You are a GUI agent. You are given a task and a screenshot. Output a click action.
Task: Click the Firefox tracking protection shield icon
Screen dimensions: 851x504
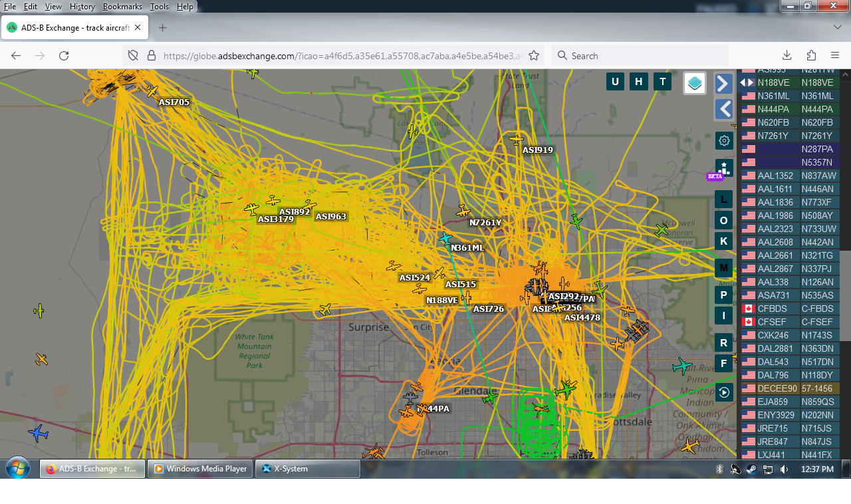pyautogui.click(x=132, y=56)
